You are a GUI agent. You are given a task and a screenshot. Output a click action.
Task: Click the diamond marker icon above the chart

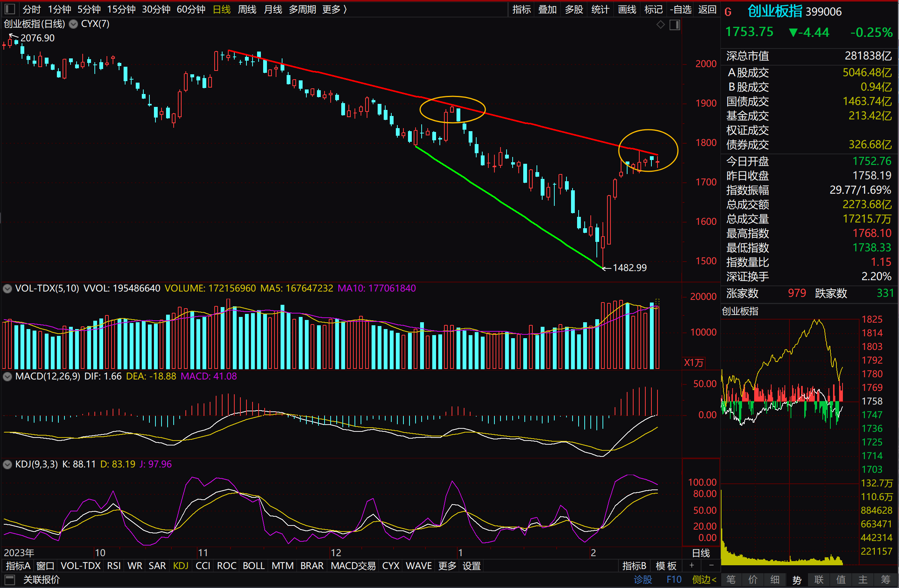tap(661, 25)
